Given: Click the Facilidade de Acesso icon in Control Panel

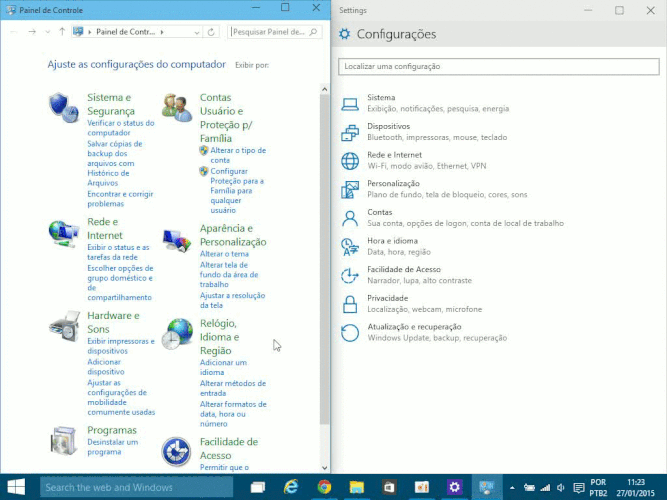Looking at the screenshot, I should tap(176, 451).
